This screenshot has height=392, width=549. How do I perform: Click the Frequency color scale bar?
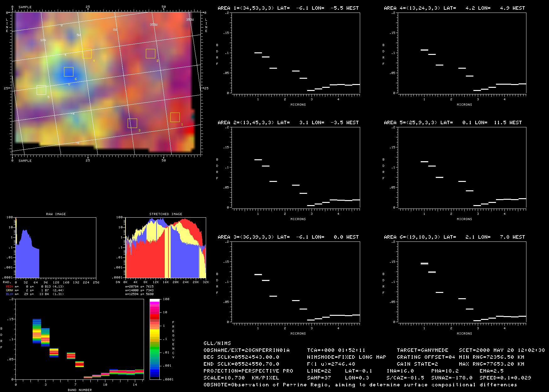155,339
